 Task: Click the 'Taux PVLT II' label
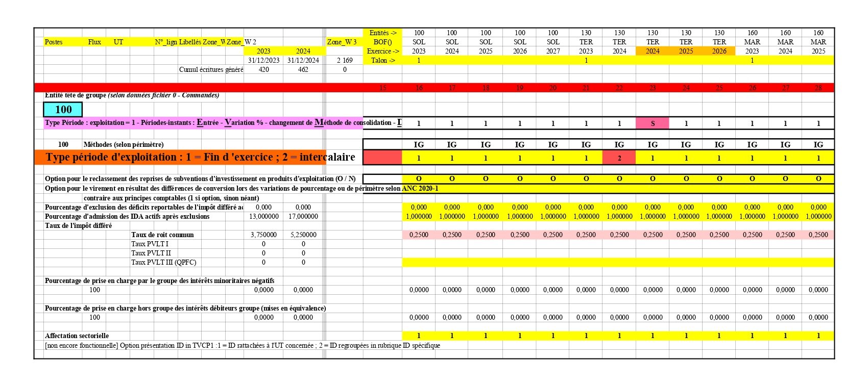[x=151, y=253]
